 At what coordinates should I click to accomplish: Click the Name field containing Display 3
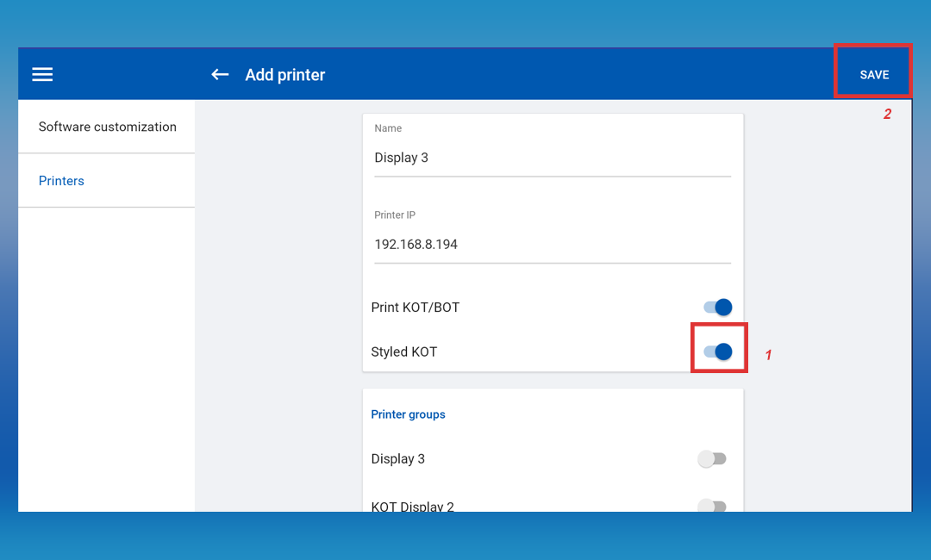click(552, 159)
